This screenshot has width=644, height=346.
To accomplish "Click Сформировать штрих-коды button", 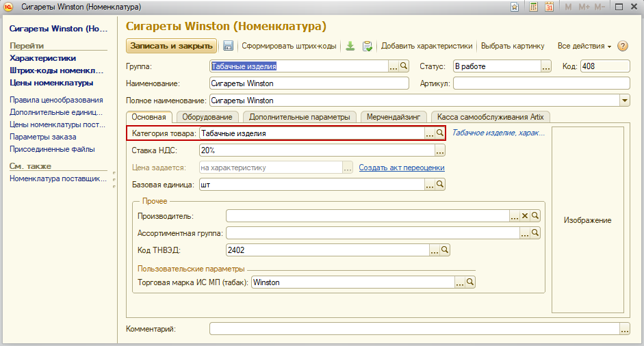I will tap(289, 46).
